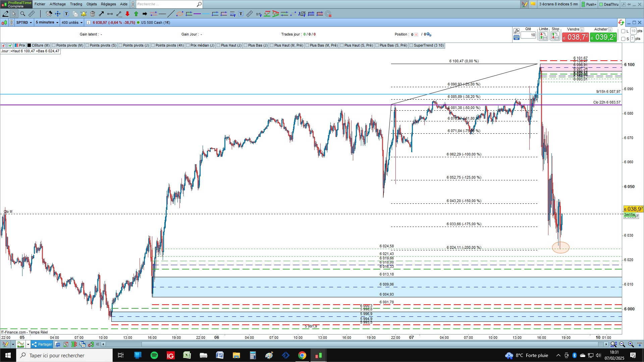Toggle the Clôture (M) indicator checkbox
644x362 pixels.
click(x=29, y=45)
